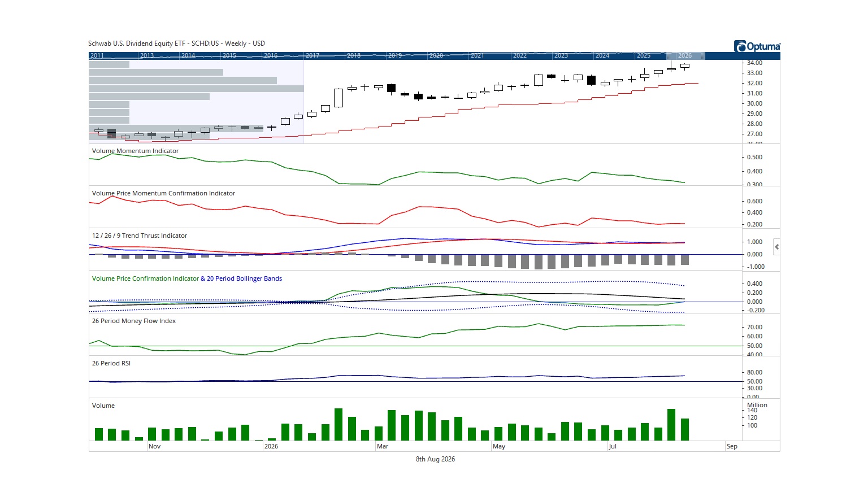Click the Schwab U.S. Dividend Equity ETF title

click(176, 43)
